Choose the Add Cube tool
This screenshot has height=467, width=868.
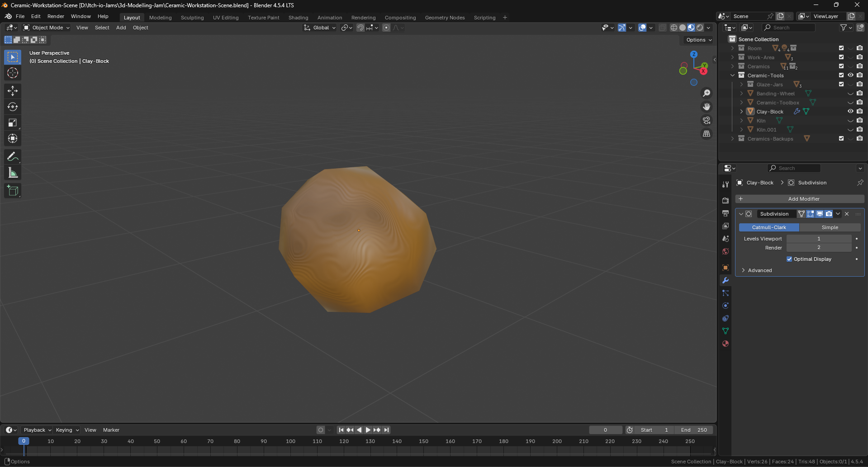click(13, 191)
